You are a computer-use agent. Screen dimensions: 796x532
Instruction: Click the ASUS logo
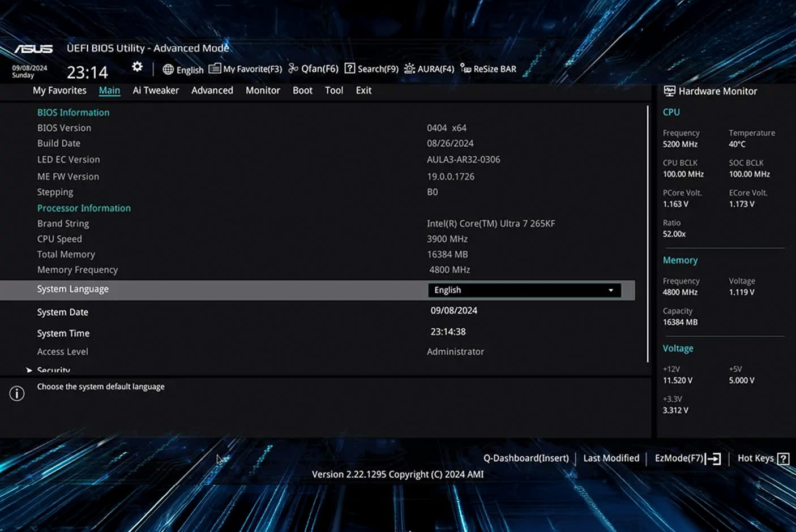[33, 49]
